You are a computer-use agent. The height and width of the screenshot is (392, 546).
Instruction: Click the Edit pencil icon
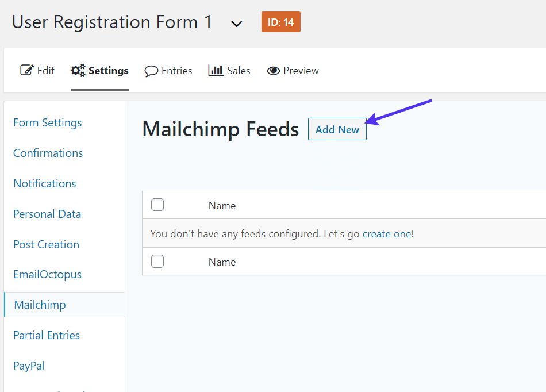[x=27, y=71]
